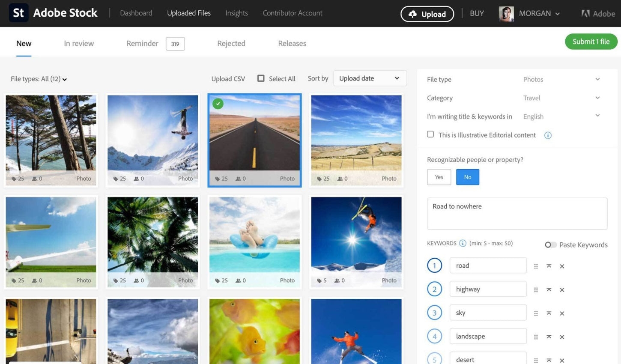Click the Submit 1 file button
Screen dimensions: 621x364
click(591, 42)
